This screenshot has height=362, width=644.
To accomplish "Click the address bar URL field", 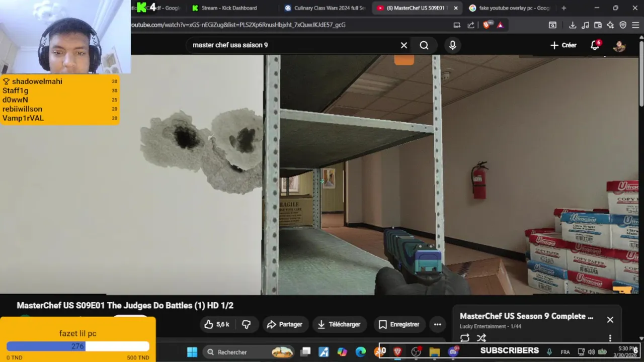I will coord(288,25).
